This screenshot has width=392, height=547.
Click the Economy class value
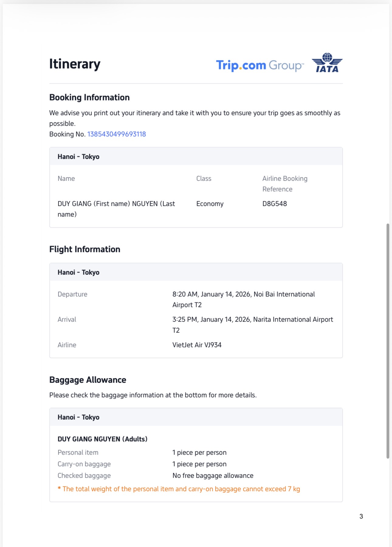pos(210,204)
